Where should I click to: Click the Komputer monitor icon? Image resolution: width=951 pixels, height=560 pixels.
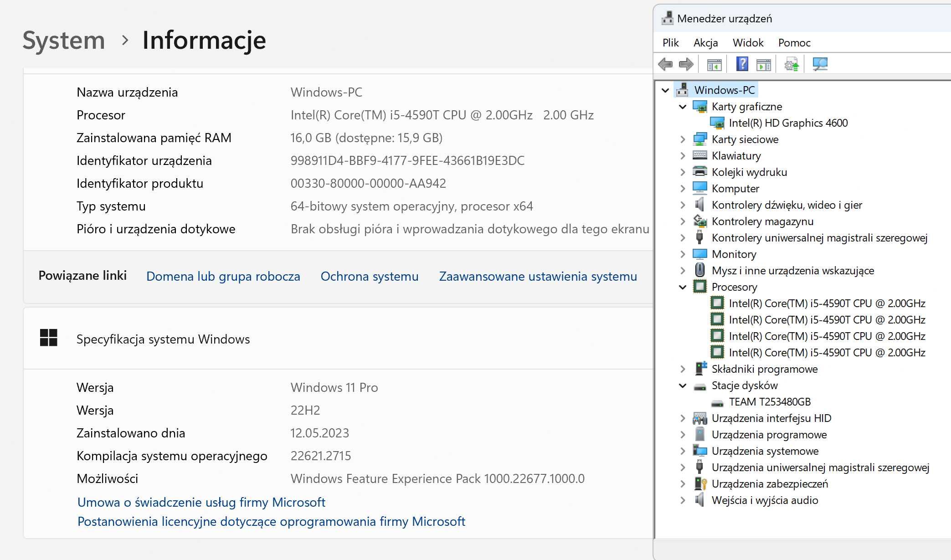click(x=700, y=188)
